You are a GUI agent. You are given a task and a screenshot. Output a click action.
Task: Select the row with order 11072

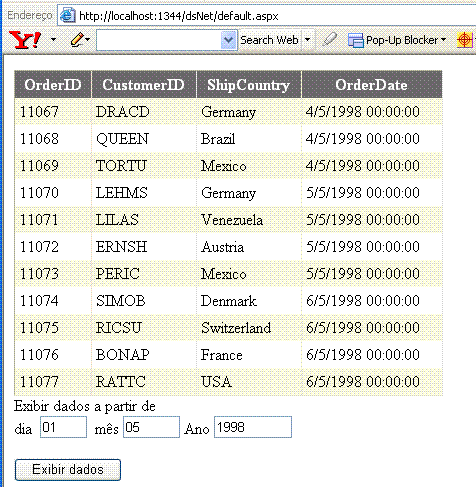(x=228, y=247)
